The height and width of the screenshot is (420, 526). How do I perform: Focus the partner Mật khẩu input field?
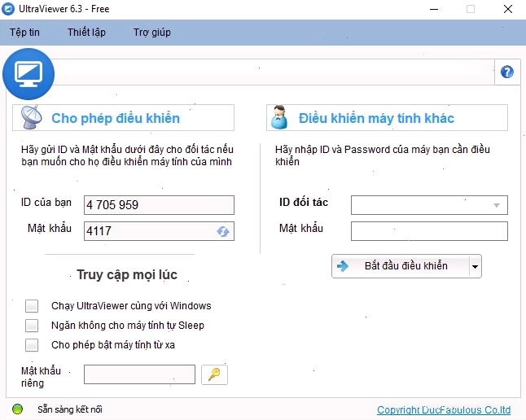click(429, 231)
